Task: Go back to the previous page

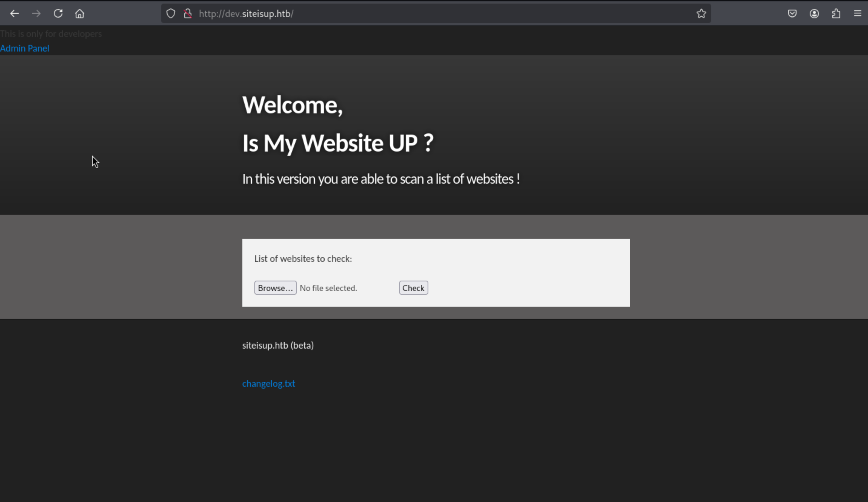Action: click(15, 14)
